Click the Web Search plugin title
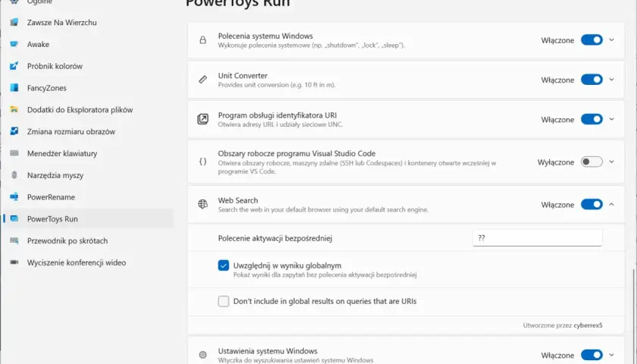This screenshot has width=637, height=364. (237, 200)
